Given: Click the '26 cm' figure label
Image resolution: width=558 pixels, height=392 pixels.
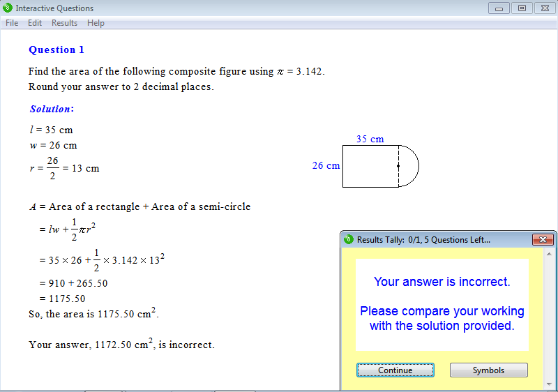Looking at the screenshot, I should (x=326, y=165).
